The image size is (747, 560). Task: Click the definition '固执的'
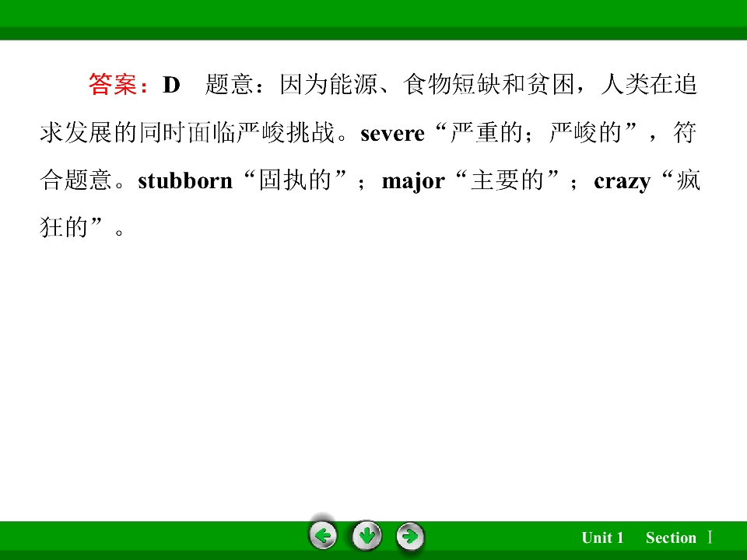click(295, 180)
